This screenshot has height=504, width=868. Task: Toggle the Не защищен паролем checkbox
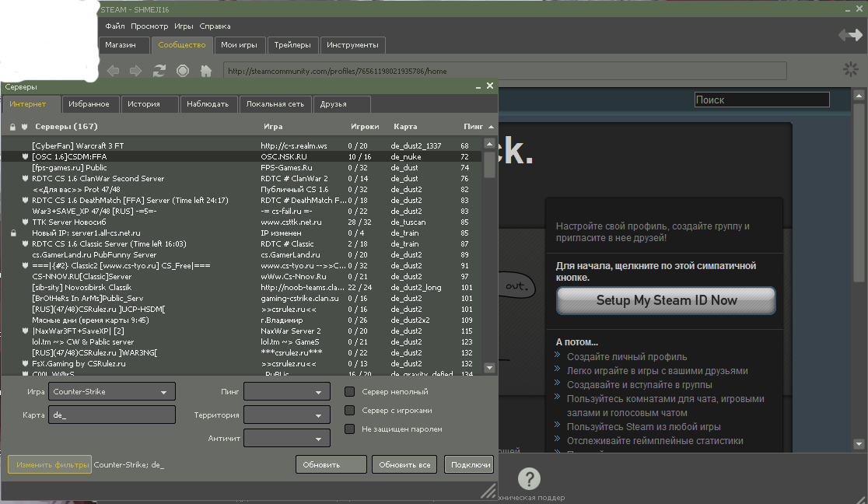tap(349, 429)
